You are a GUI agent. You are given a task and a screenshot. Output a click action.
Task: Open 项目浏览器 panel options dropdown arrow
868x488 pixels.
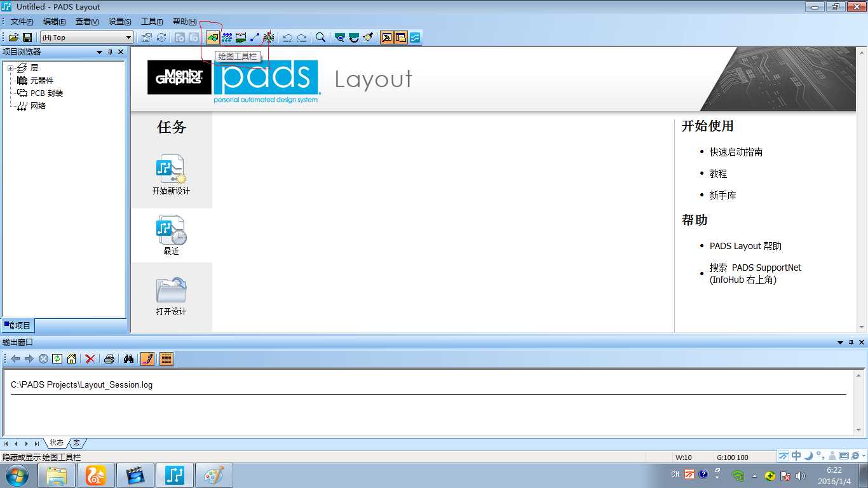[99, 52]
